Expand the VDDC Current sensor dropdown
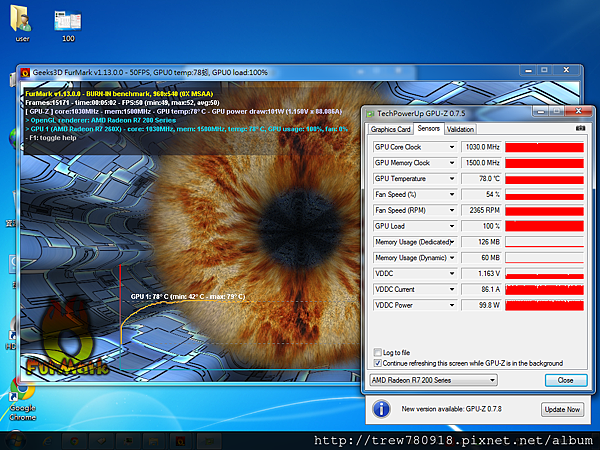This screenshot has height=450, width=600. pyautogui.click(x=452, y=289)
